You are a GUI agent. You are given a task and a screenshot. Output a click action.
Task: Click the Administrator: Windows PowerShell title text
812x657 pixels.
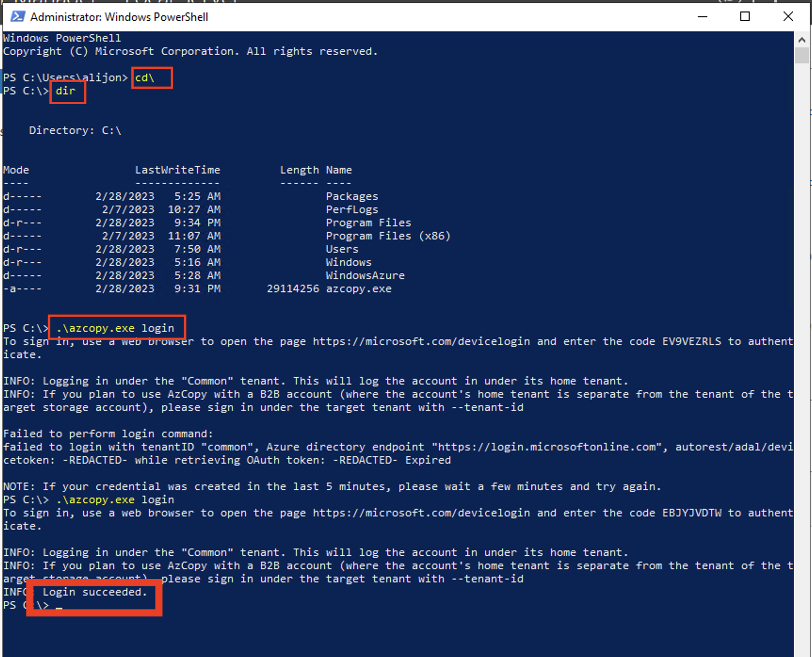coord(119,16)
